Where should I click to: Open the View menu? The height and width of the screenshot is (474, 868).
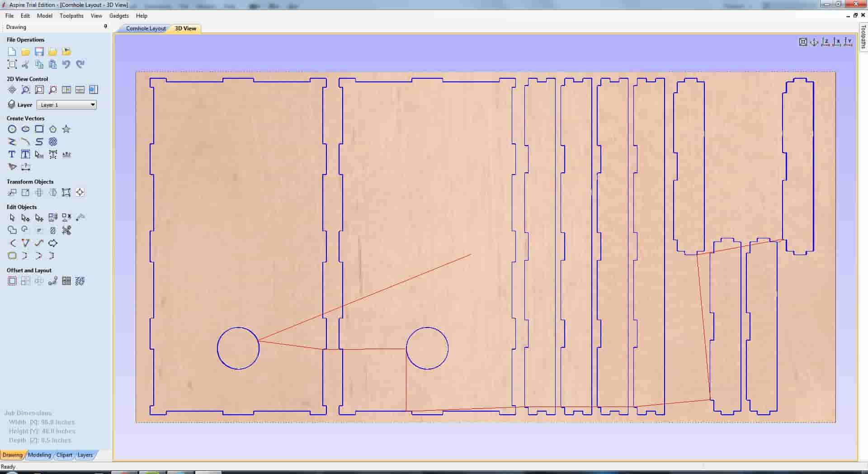tap(96, 16)
